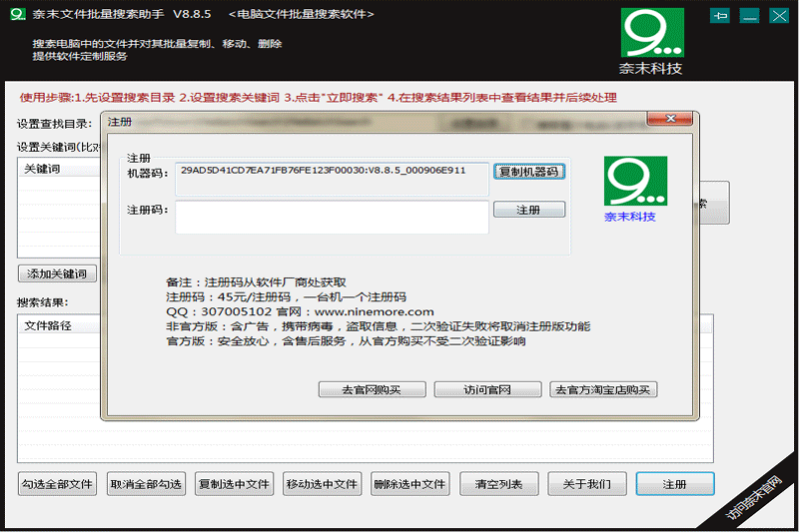Click the QQ and website line in dialog
This screenshot has width=799, height=532.
[x=300, y=311]
